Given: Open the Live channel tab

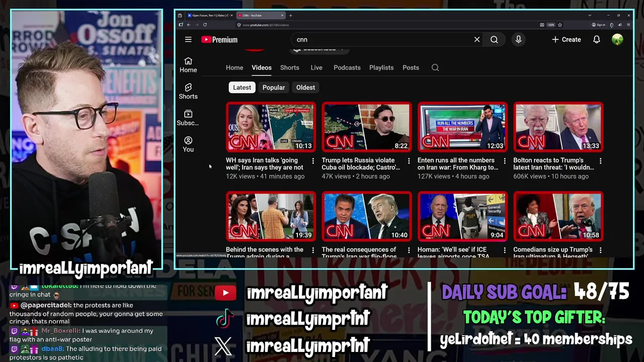Looking at the screenshot, I should [x=316, y=67].
